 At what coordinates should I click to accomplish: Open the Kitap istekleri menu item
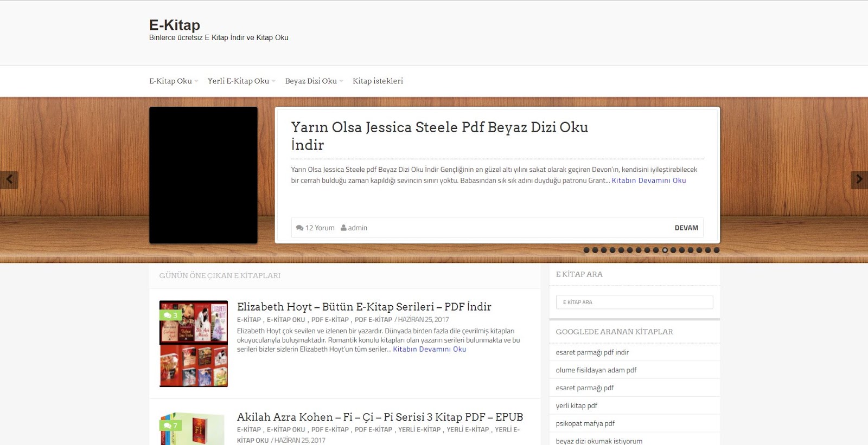click(x=378, y=81)
